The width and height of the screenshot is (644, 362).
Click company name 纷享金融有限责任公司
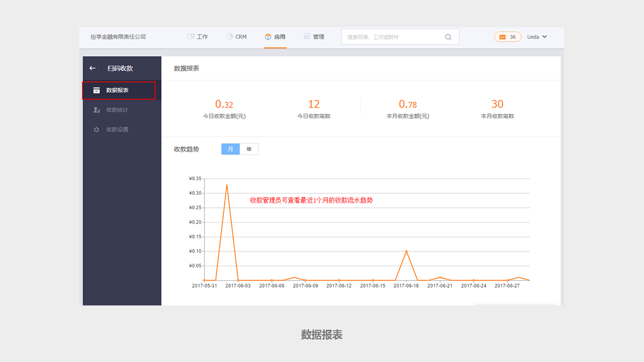(x=118, y=37)
